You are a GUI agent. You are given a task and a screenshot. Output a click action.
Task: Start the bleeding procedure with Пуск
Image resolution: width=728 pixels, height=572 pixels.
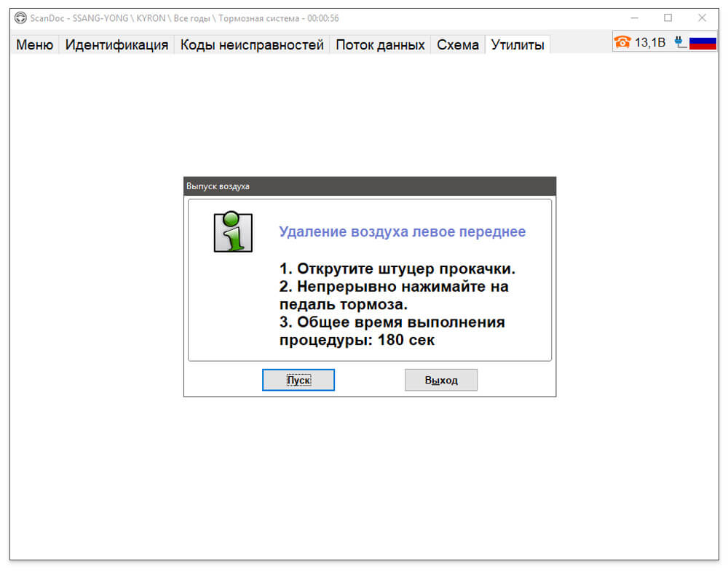coord(298,381)
